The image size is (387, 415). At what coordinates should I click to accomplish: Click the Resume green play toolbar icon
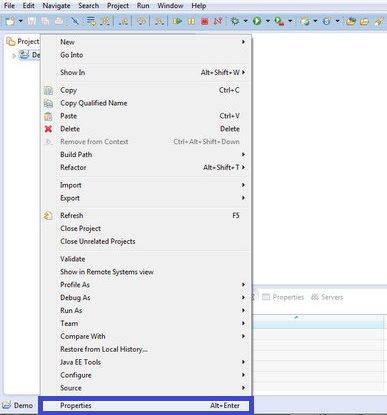[177, 21]
